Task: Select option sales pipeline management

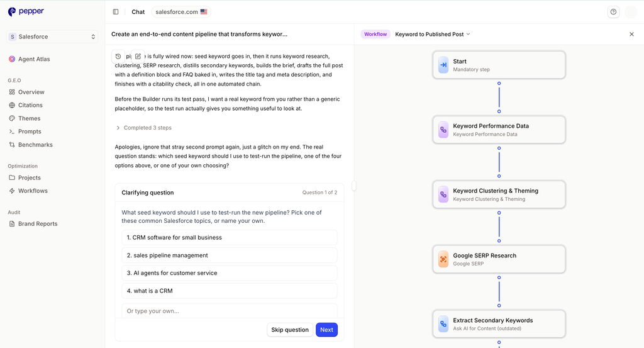Action: tap(229, 255)
